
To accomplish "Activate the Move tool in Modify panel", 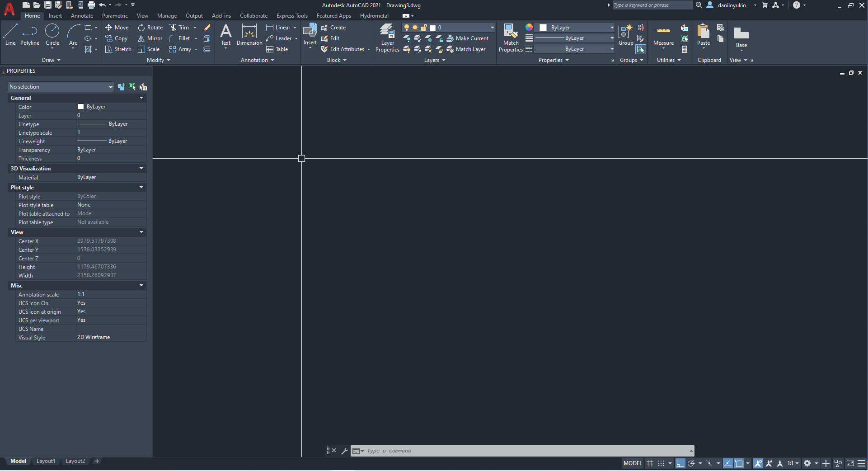I will click(117, 28).
